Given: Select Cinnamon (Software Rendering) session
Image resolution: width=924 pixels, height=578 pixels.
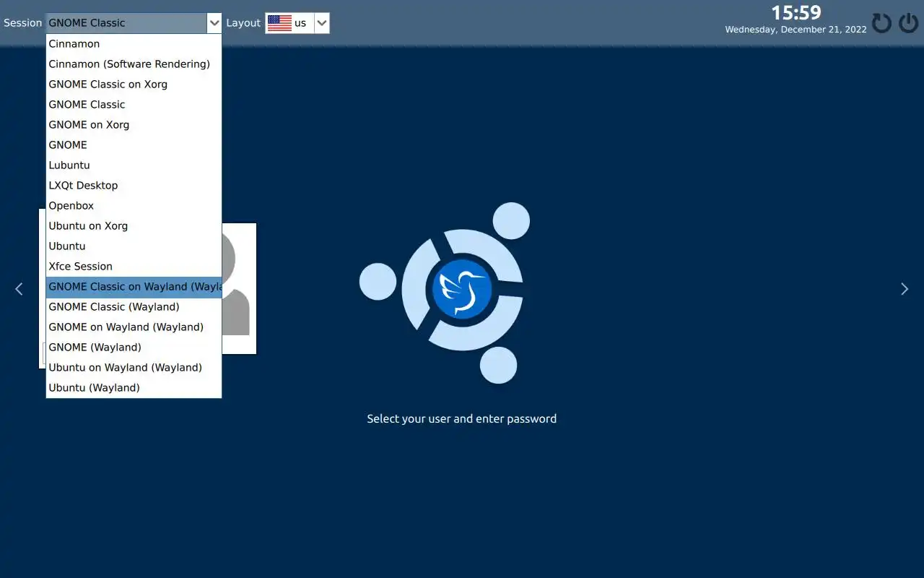Looking at the screenshot, I should tap(134, 64).
